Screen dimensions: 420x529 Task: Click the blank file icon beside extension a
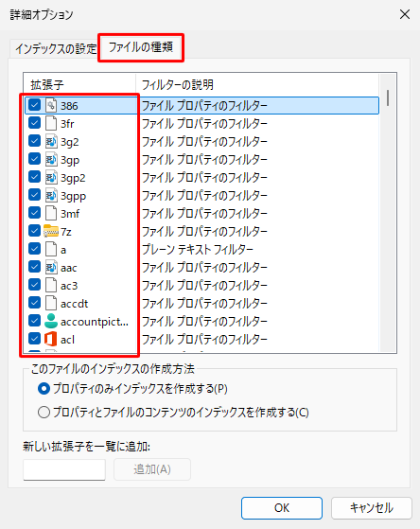click(51, 249)
